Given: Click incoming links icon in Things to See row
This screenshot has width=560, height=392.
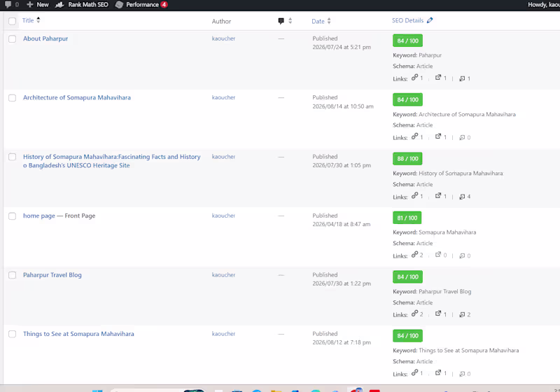Looking at the screenshot, I should coord(462,374).
